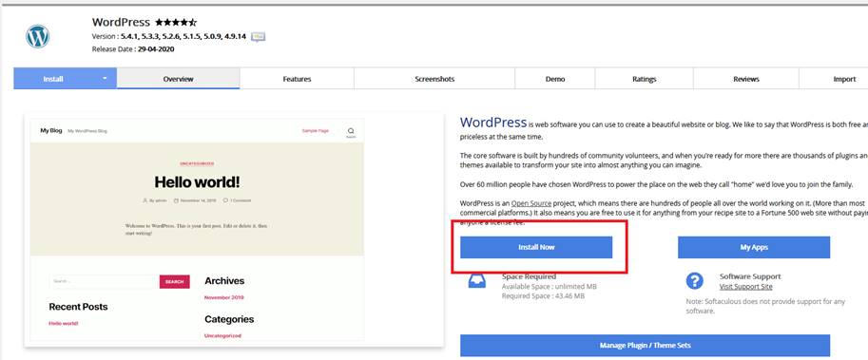Screen dimensions: 868x360
Task: Open the Screenshots tab
Action: [434, 79]
